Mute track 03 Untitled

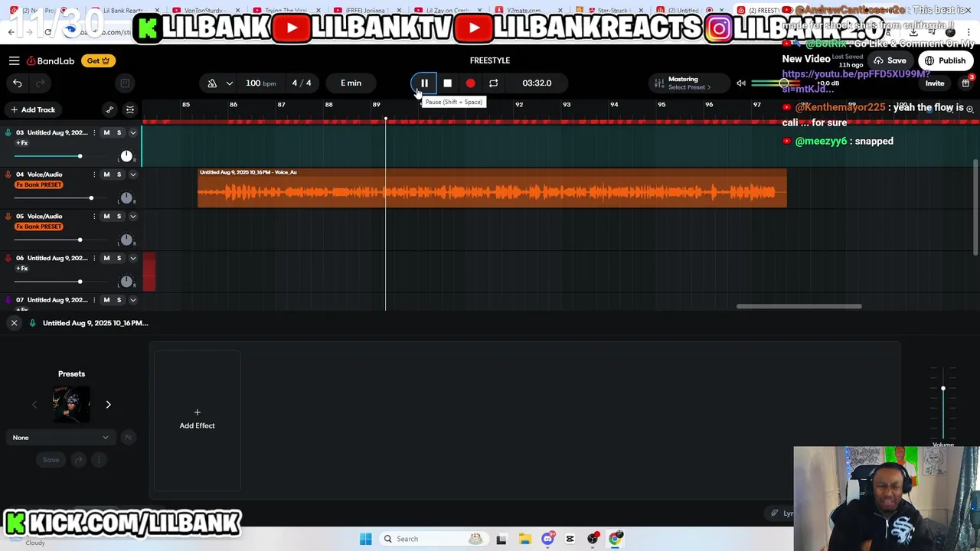point(106,132)
